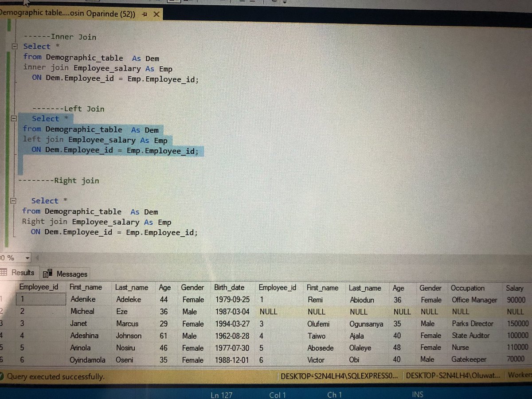Click the Birth_date column header
The image size is (532, 399).
click(229, 287)
